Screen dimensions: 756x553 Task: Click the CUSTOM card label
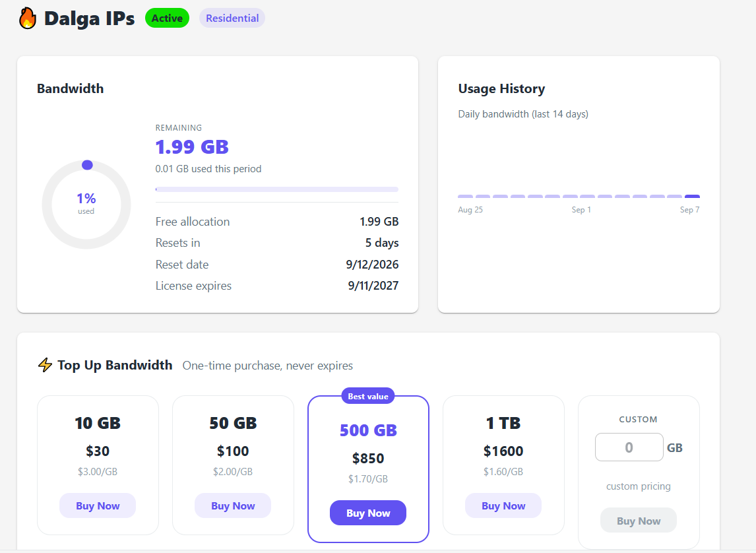pos(639,419)
